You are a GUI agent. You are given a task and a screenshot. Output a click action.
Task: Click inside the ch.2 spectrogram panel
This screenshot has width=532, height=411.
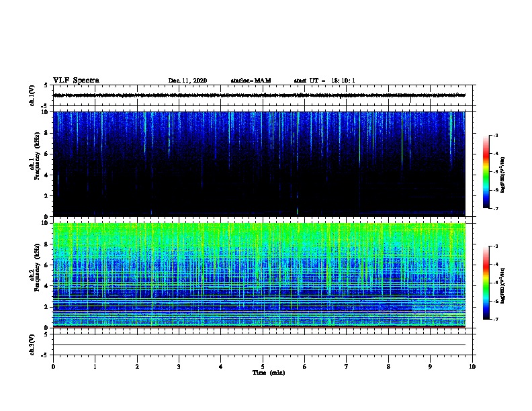259,275
